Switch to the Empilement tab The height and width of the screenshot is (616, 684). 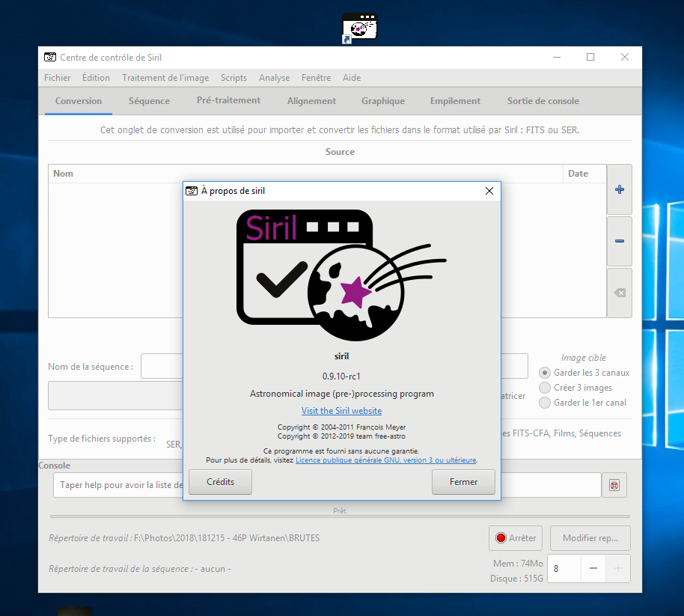(456, 101)
